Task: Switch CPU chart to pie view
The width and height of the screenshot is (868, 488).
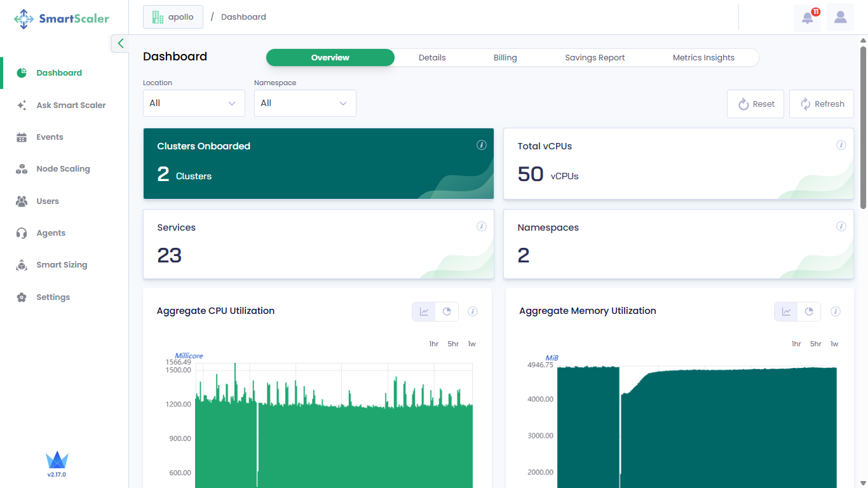Action: (447, 311)
